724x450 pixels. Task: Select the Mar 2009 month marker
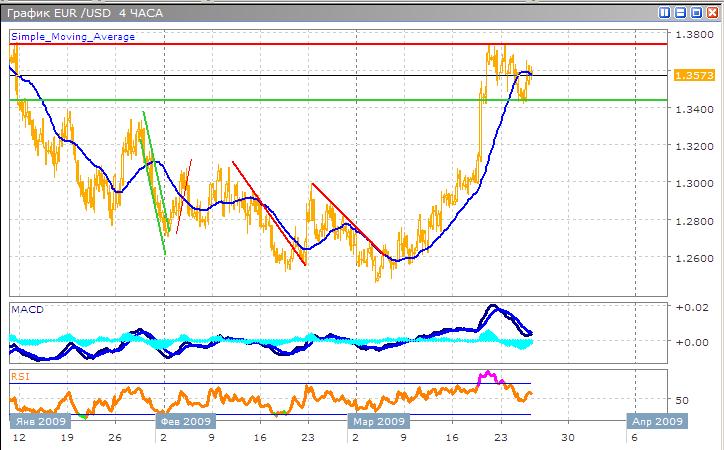point(376,422)
